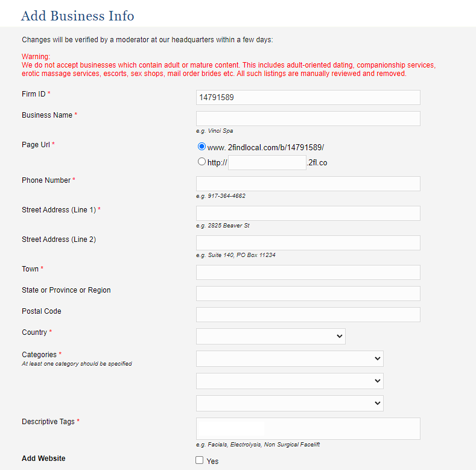The width and height of the screenshot is (476, 470).
Task: Click the 'e.g. Vinci Spa' hint text
Action: [215, 131]
